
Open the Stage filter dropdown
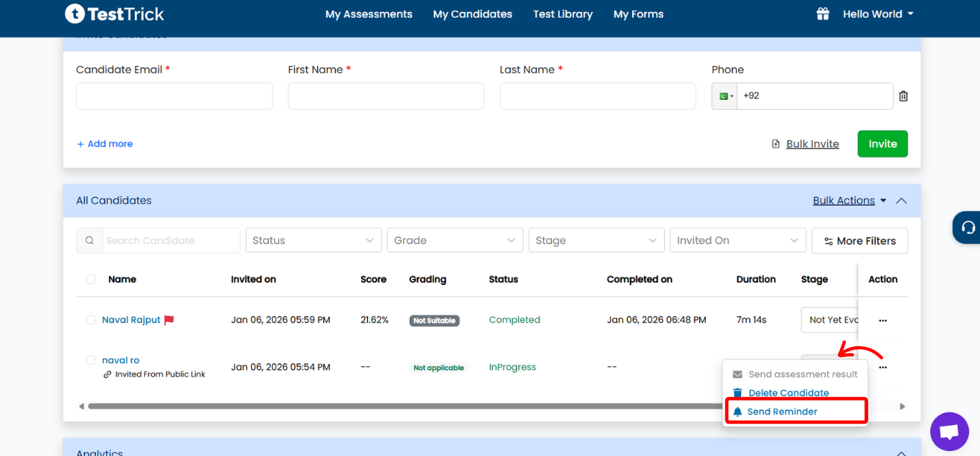595,241
